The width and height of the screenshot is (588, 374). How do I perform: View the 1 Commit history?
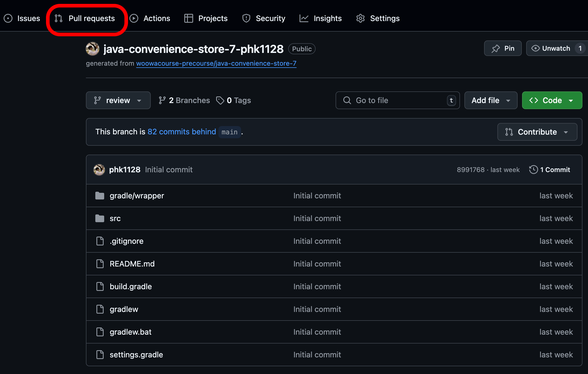[x=549, y=170]
